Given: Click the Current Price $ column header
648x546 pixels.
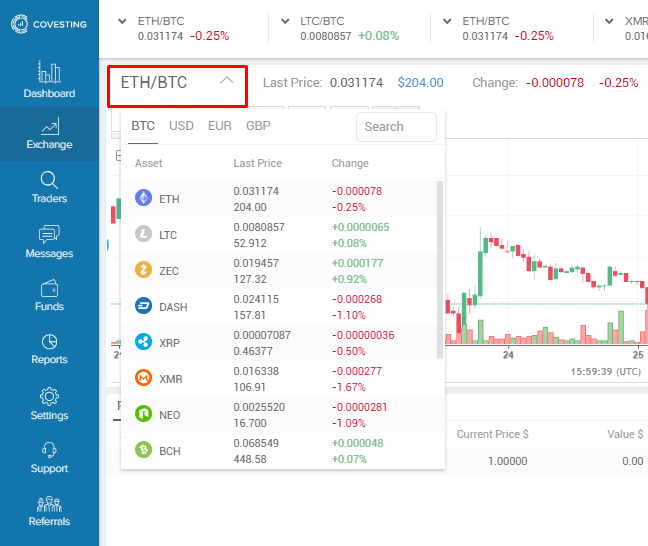Looking at the screenshot, I should pos(492,434).
